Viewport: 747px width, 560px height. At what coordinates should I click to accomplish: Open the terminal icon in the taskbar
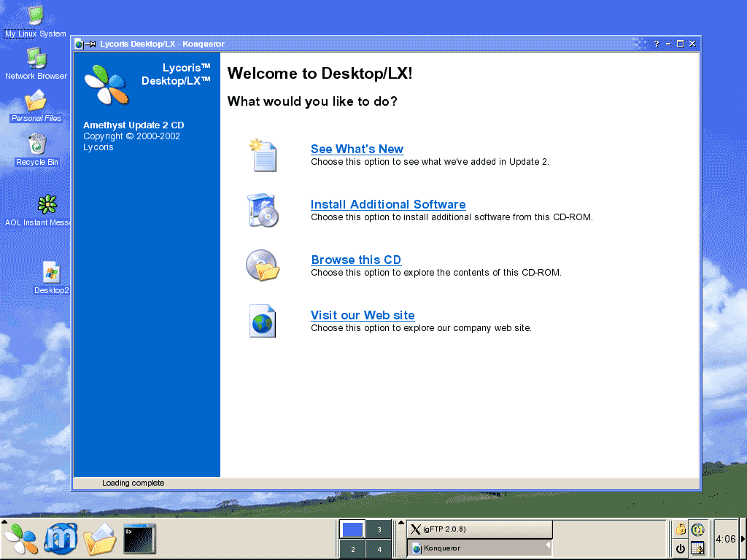[x=139, y=540]
